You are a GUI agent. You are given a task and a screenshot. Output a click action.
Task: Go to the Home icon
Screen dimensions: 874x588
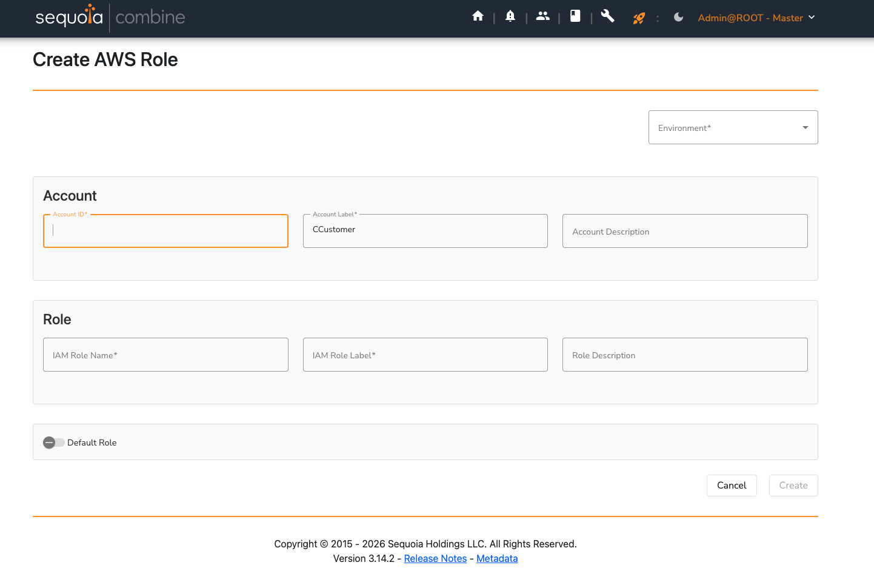478,16
